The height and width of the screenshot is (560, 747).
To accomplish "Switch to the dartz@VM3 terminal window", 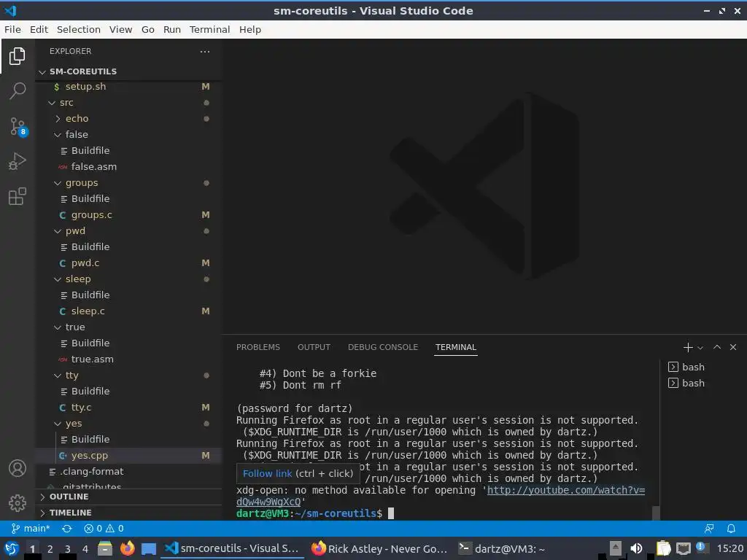I will (x=502, y=548).
